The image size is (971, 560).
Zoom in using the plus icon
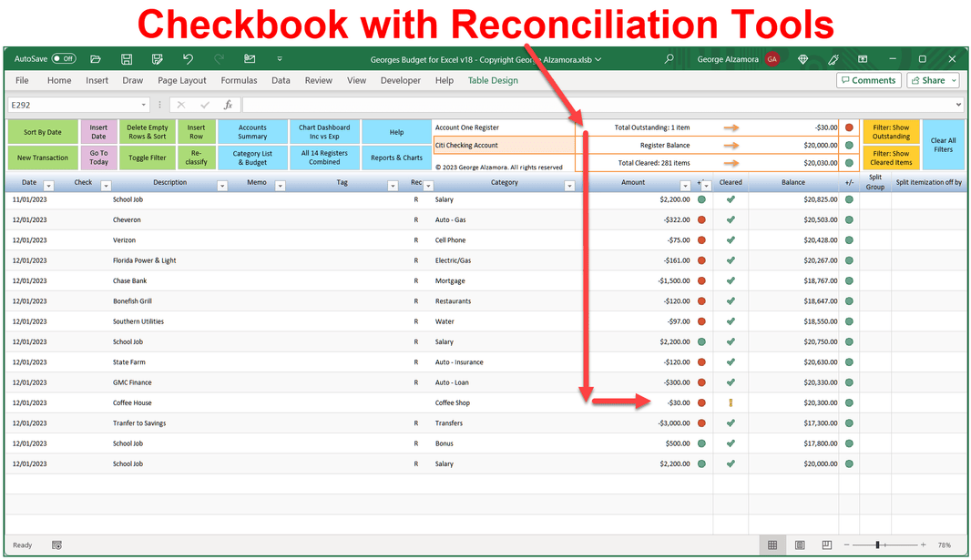(923, 545)
